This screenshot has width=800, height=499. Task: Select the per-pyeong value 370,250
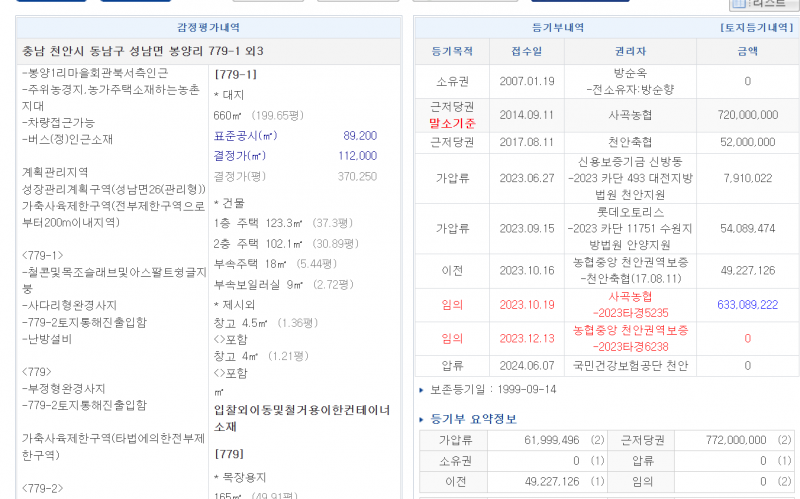click(x=357, y=177)
